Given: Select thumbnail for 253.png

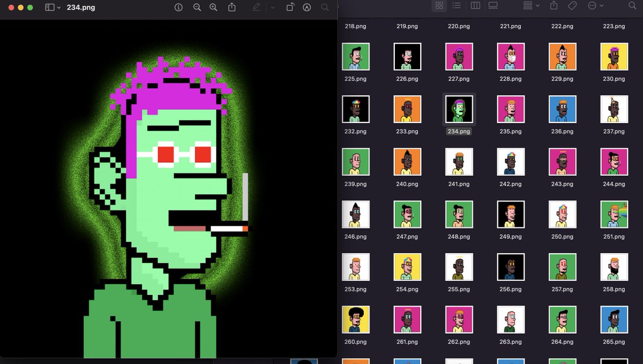Looking at the screenshot, I should [x=356, y=267].
